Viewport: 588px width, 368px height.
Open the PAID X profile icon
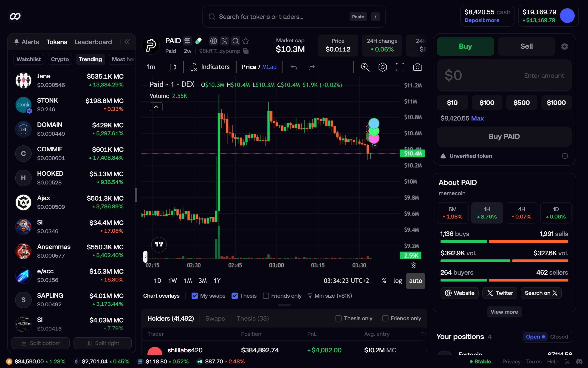(224, 41)
